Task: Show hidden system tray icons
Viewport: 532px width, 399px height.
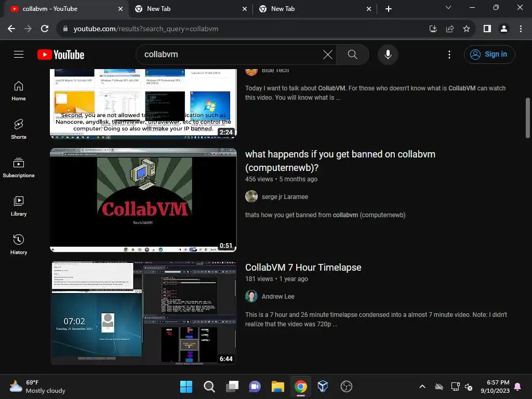Action: pos(422,387)
